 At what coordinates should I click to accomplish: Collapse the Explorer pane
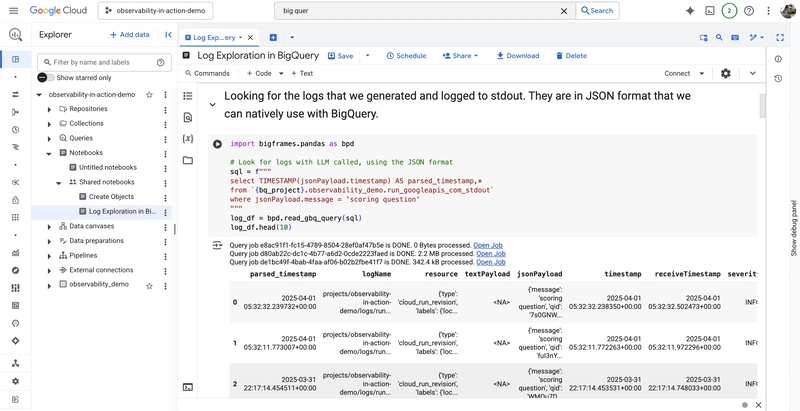168,34
